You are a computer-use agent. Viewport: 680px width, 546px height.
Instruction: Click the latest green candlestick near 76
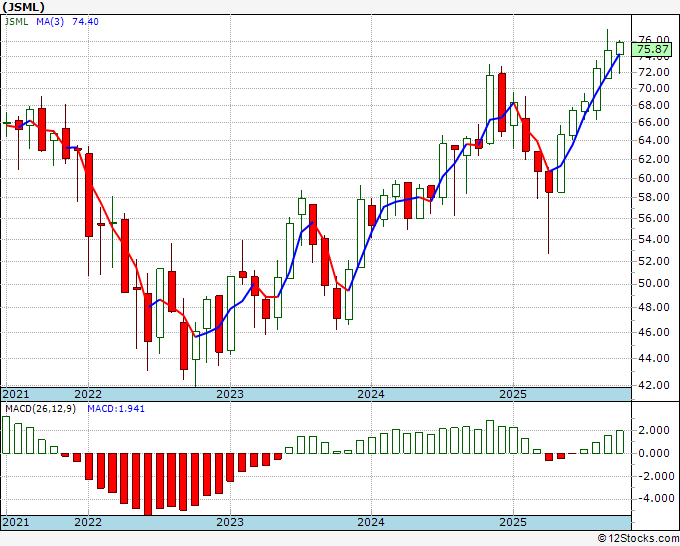tap(620, 48)
